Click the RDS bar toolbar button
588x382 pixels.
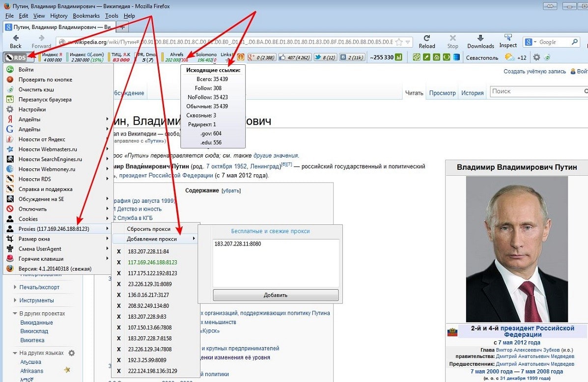point(15,57)
